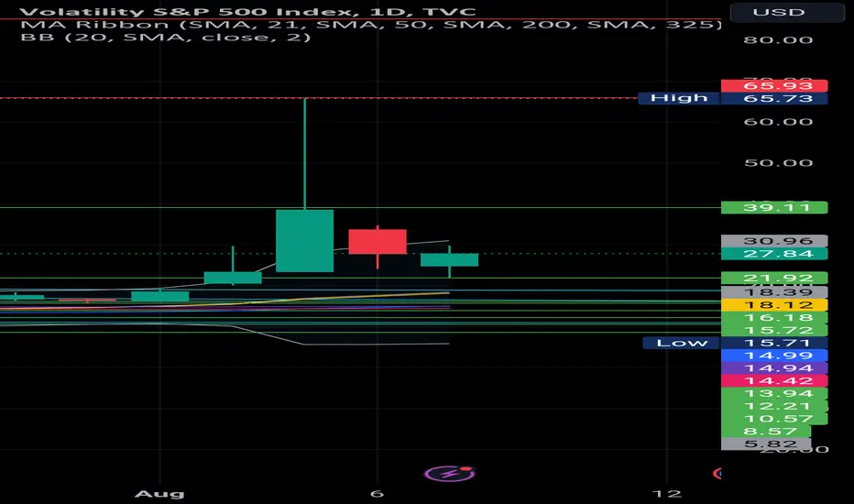
Task: Click the tall green candle with long wick
Action: pos(304,240)
